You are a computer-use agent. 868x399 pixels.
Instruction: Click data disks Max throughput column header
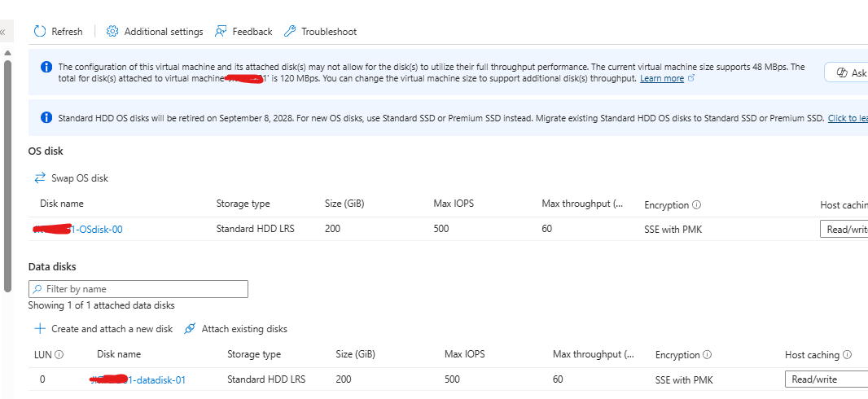point(594,354)
